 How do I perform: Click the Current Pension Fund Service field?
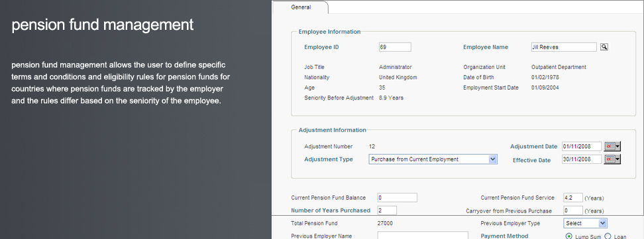point(573,197)
